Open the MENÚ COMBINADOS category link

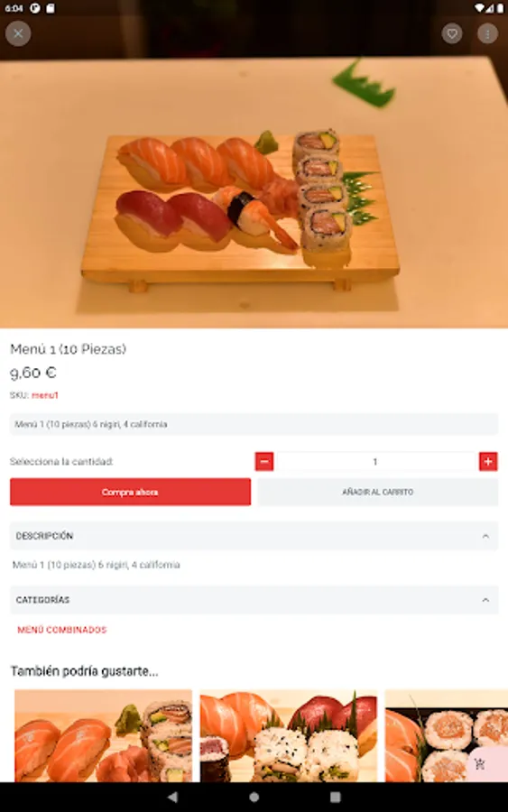(x=62, y=630)
